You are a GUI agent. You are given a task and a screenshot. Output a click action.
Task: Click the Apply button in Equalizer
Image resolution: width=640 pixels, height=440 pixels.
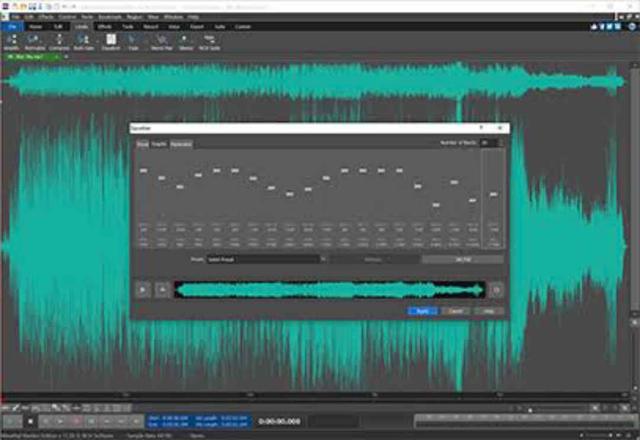coord(422,311)
